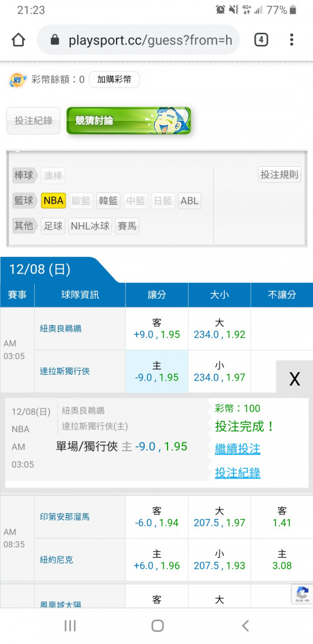Pick Knicks 主 3.08 moneyline odds
313x644 pixels.
tap(282, 560)
